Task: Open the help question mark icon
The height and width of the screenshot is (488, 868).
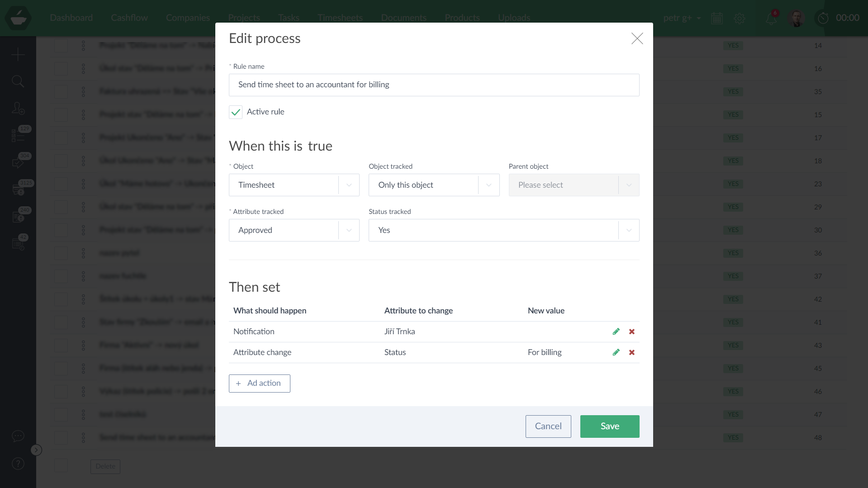Action: tap(18, 464)
